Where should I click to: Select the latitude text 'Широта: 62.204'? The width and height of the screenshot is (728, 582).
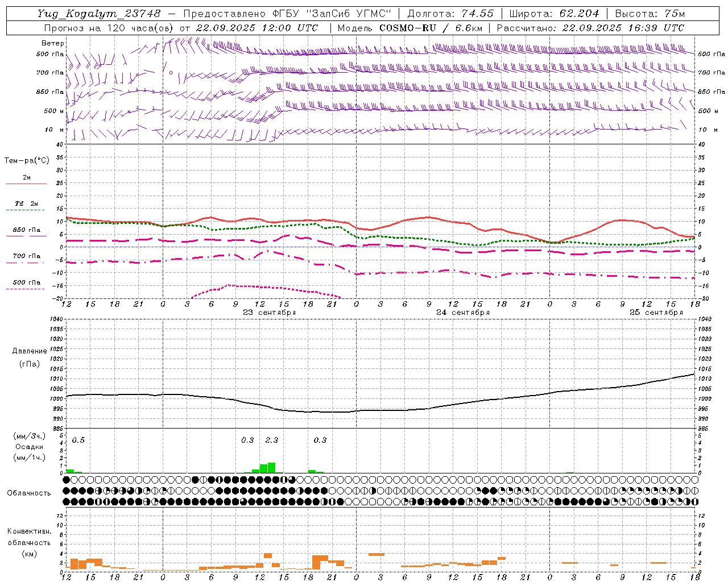click(554, 14)
